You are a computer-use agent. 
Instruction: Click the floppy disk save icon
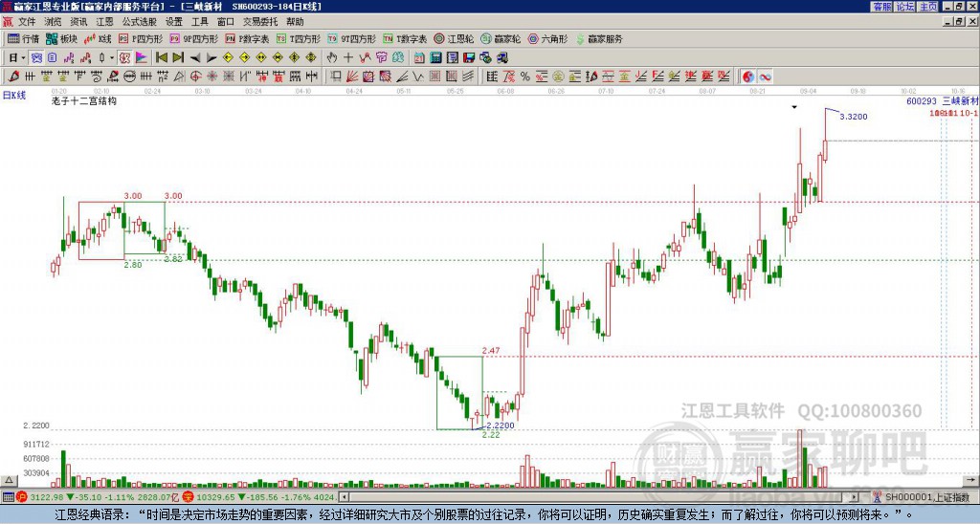(469, 57)
